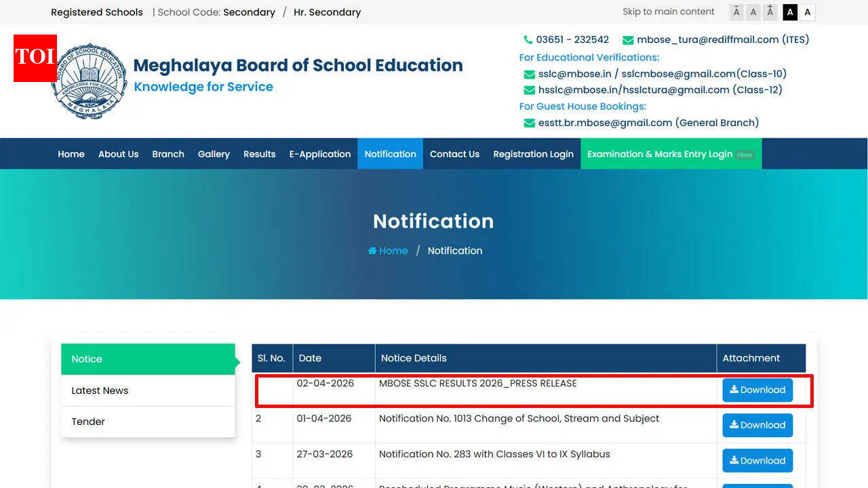The height and width of the screenshot is (488, 868).
Task: Enable the black high contrast mode toggle
Action: click(789, 12)
